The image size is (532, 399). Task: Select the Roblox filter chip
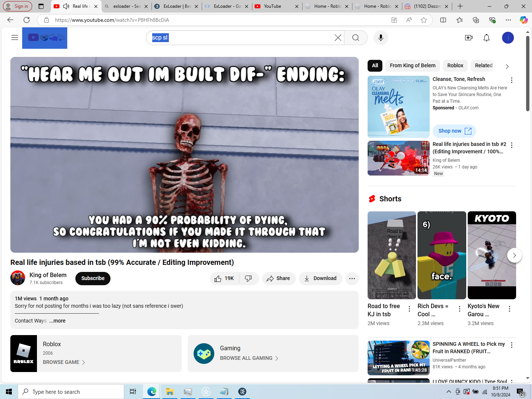pos(455,65)
